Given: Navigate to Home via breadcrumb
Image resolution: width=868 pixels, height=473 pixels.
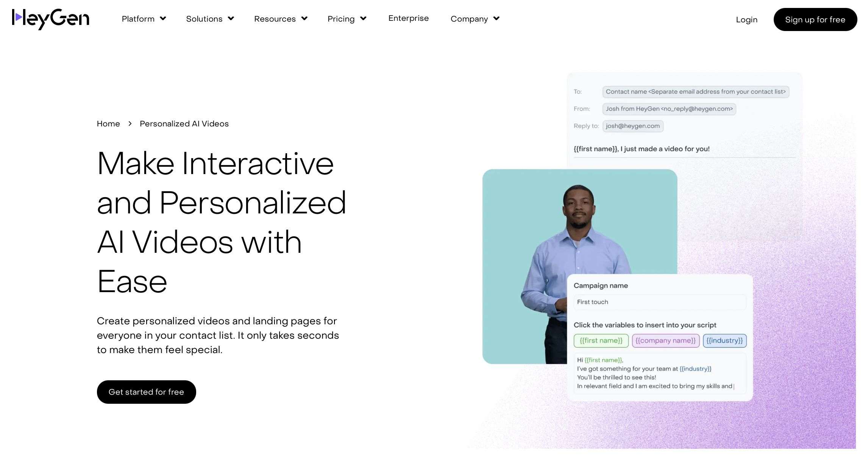Looking at the screenshot, I should 108,123.
